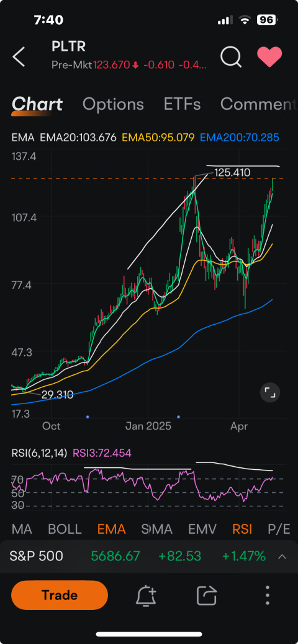298x644 pixels.
Task: Switch to the Comments tab
Action: [258, 104]
